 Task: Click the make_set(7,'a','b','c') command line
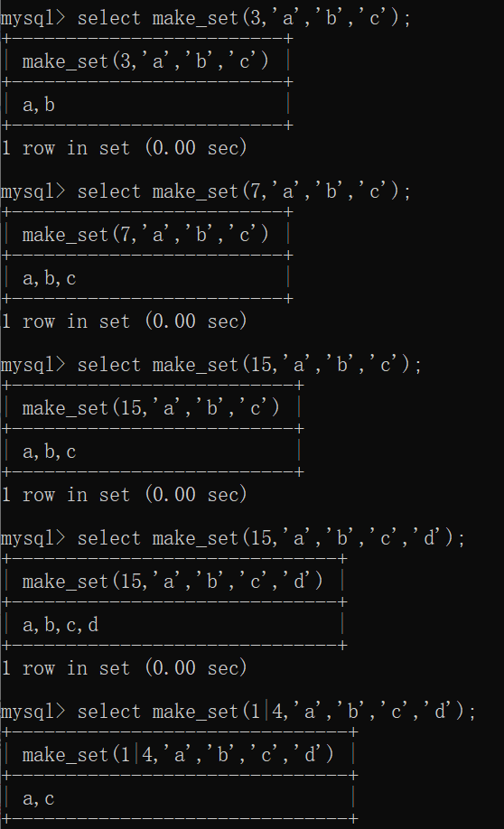(205, 191)
